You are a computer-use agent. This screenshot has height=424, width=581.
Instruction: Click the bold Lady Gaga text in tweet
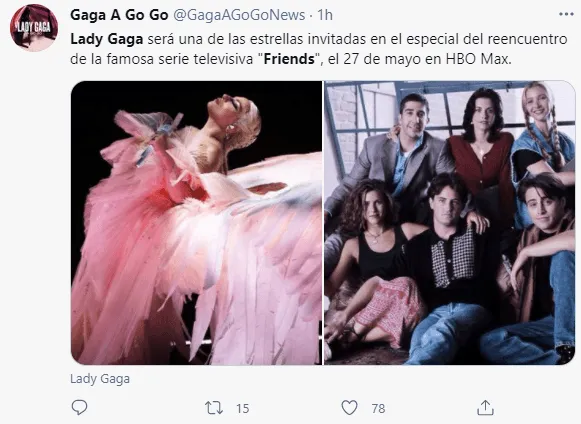pos(107,39)
